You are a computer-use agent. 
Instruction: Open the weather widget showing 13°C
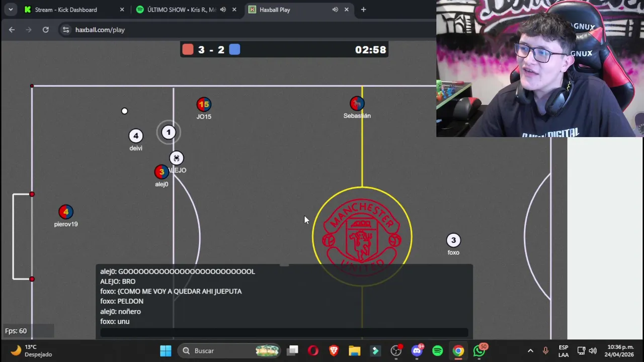[31, 350]
